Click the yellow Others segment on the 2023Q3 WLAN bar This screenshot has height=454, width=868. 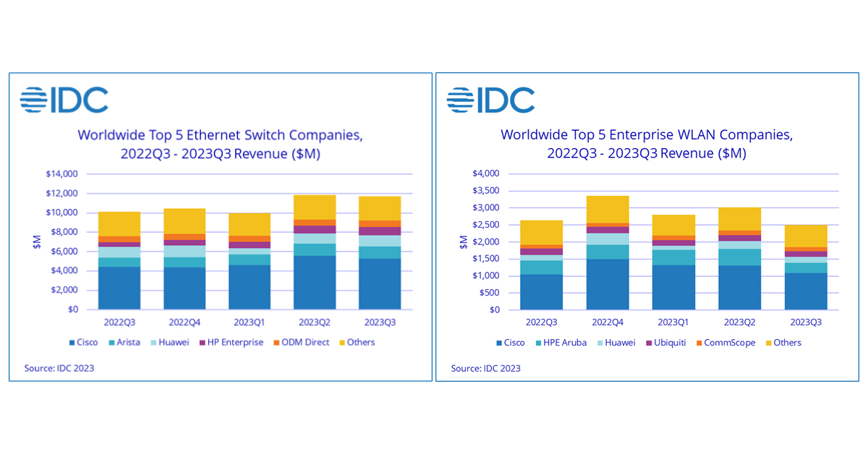[x=807, y=237]
